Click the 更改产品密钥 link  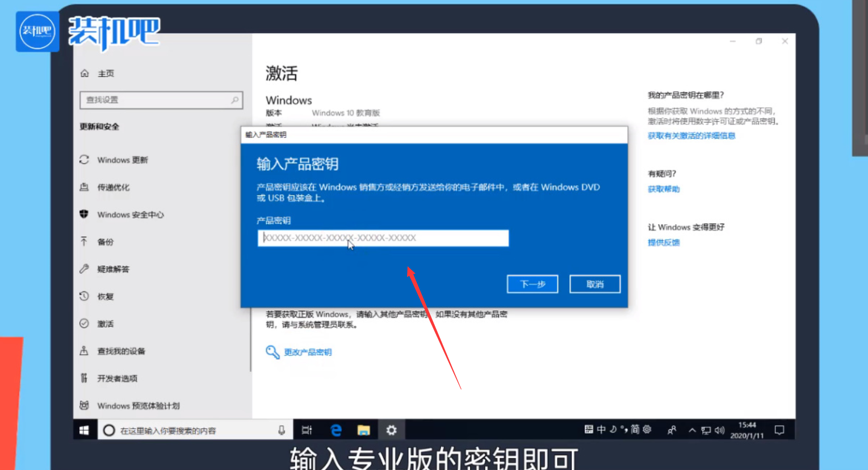[x=308, y=352]
